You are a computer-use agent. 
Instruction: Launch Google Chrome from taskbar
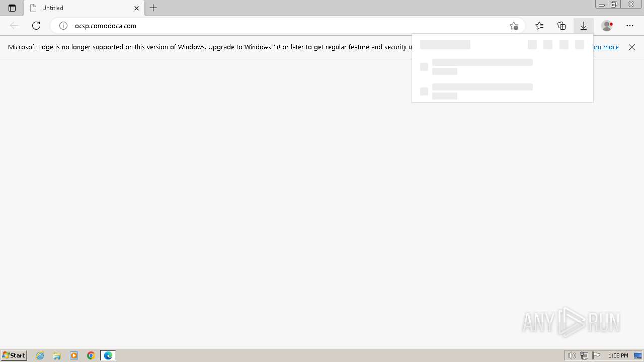91,355
